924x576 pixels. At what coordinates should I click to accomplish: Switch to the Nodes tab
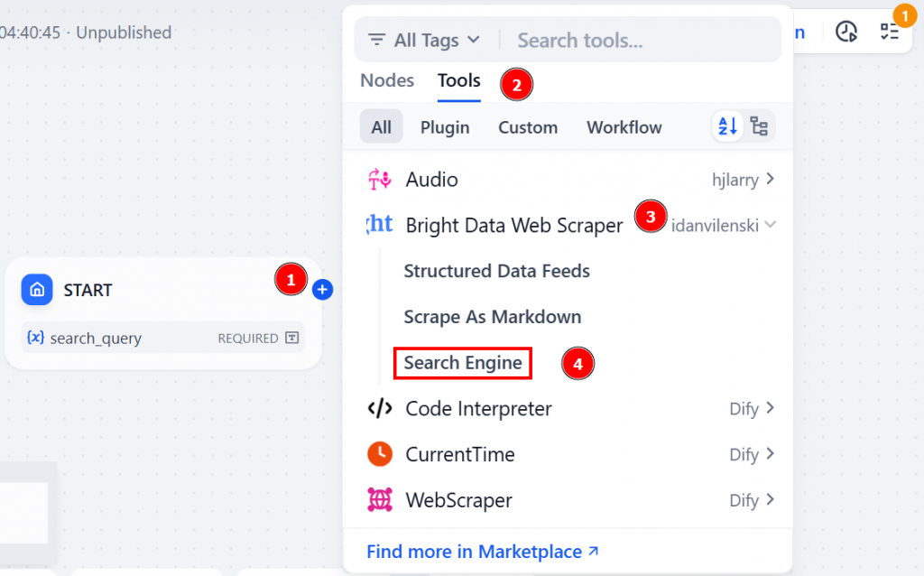[386, 80]
